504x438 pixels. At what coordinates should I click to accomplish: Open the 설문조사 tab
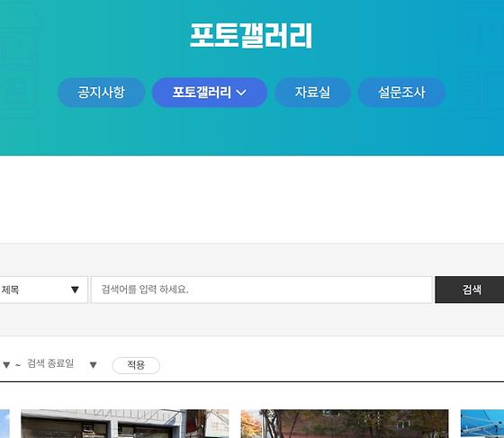click(401, 93)
